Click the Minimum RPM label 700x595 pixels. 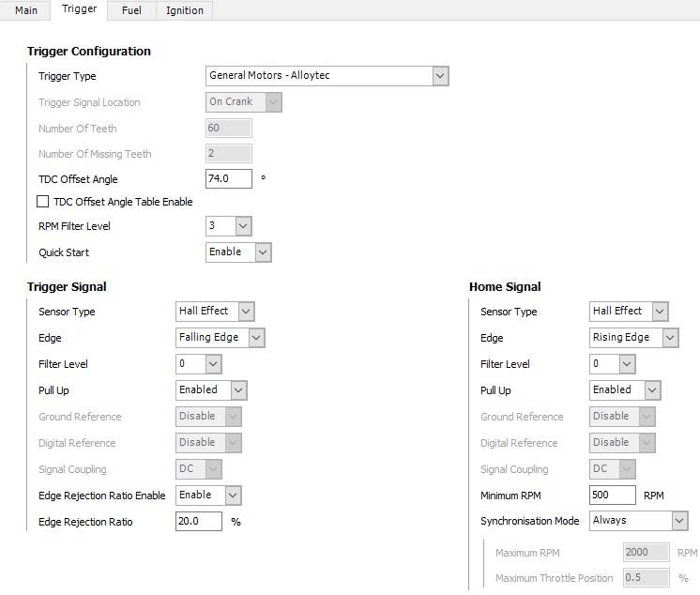[x=510, y=496]
